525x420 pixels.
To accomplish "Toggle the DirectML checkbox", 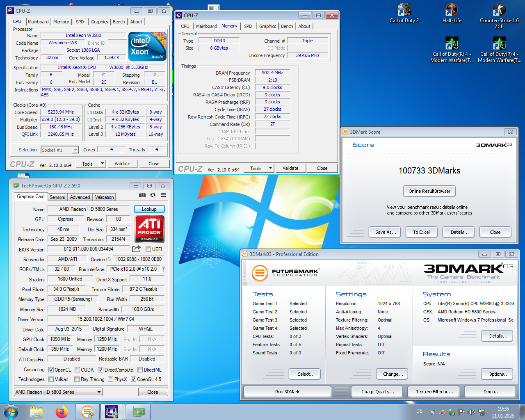I will (x=140, y=370).
